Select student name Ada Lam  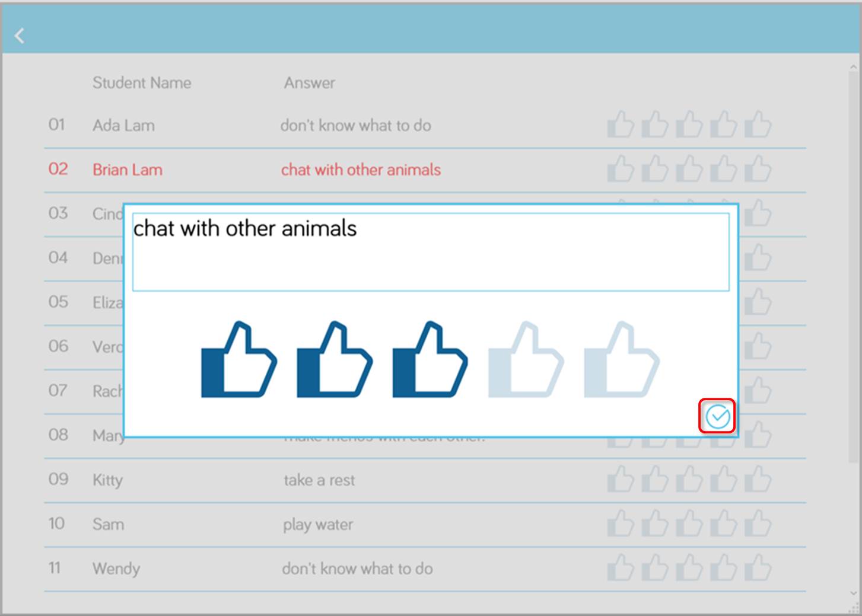click(123, 126)
